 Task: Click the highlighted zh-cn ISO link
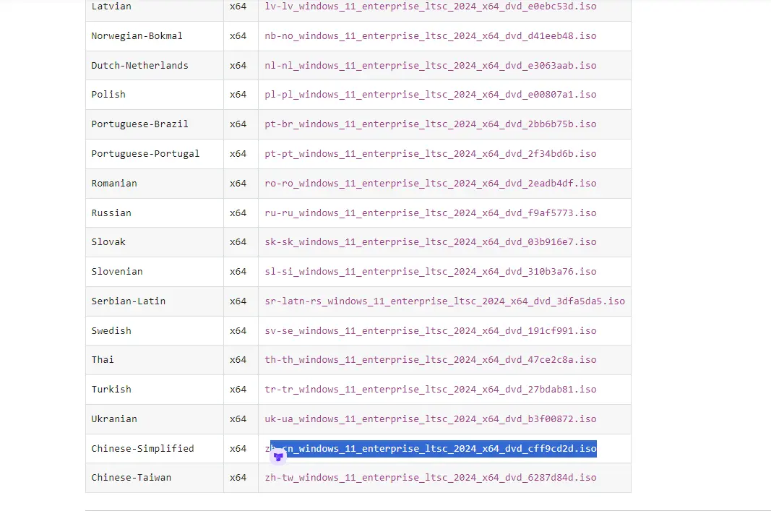click(x=430, y=448)
